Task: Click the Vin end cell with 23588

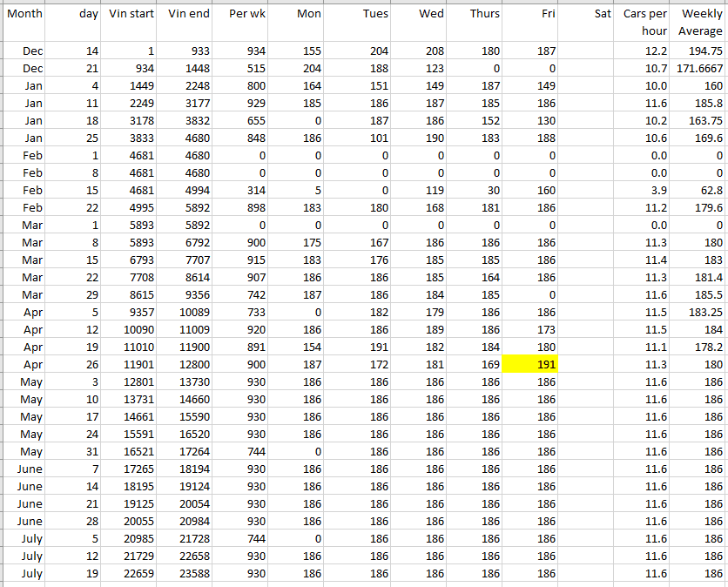Action: point(187,574)
